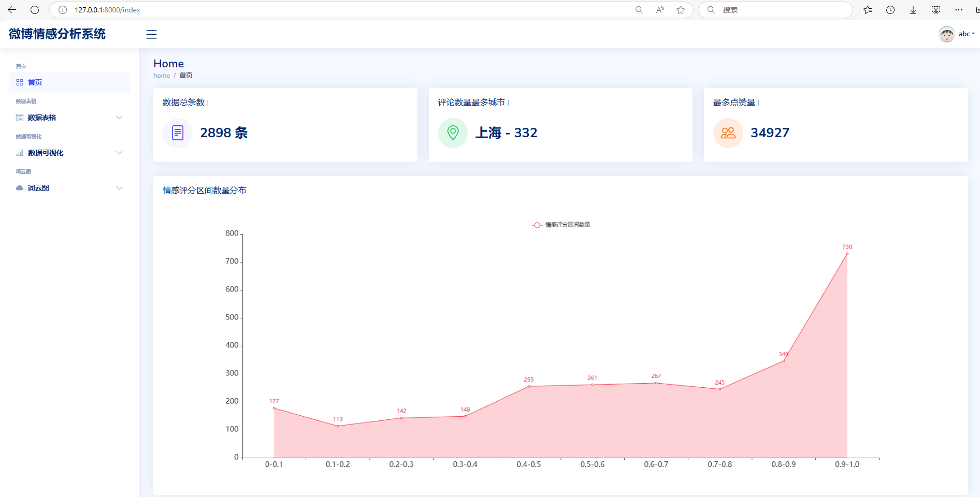
Task: Click the table icon beside 数据表格
Action: tap(20, 118)
